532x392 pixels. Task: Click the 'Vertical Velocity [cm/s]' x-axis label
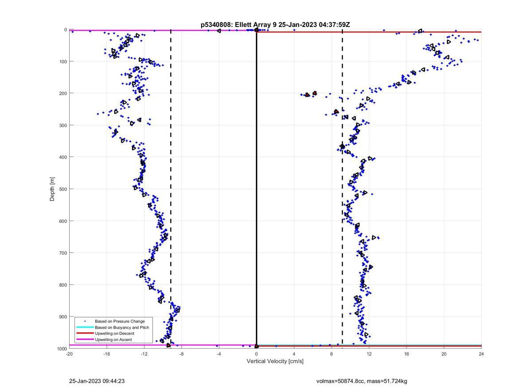(x=275, y=361)
